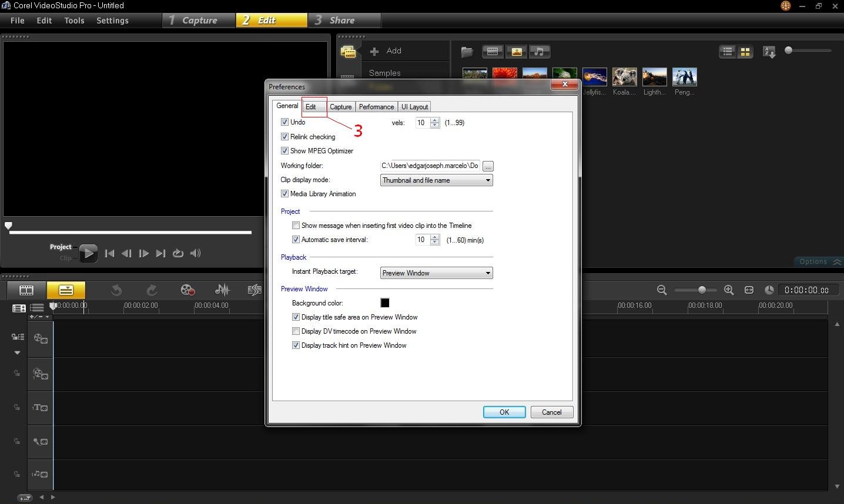Click the Voice Track microphone icon
The width and height of the screenshot is (844, 504).
click(x=41, y=442)
